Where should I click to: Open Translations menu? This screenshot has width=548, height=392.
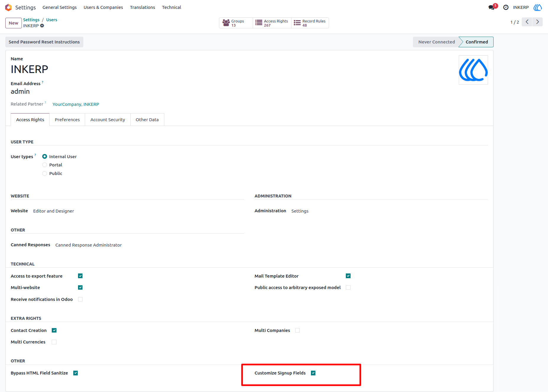coord(142,7)
